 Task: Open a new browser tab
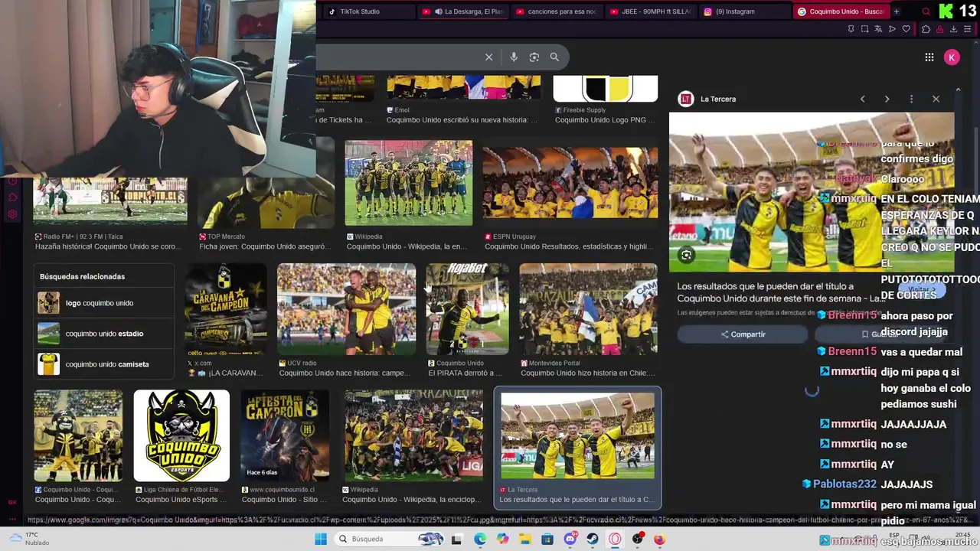[x=897, y=11]
